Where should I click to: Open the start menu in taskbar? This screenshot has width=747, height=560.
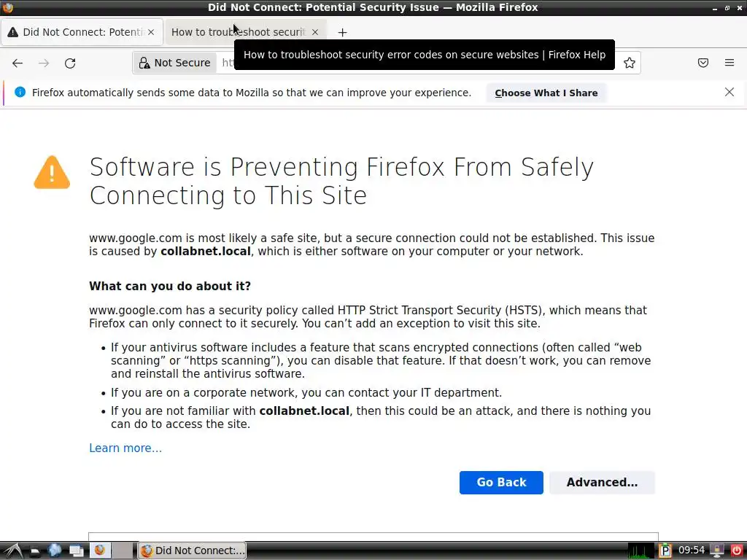[x=12, y=551]
